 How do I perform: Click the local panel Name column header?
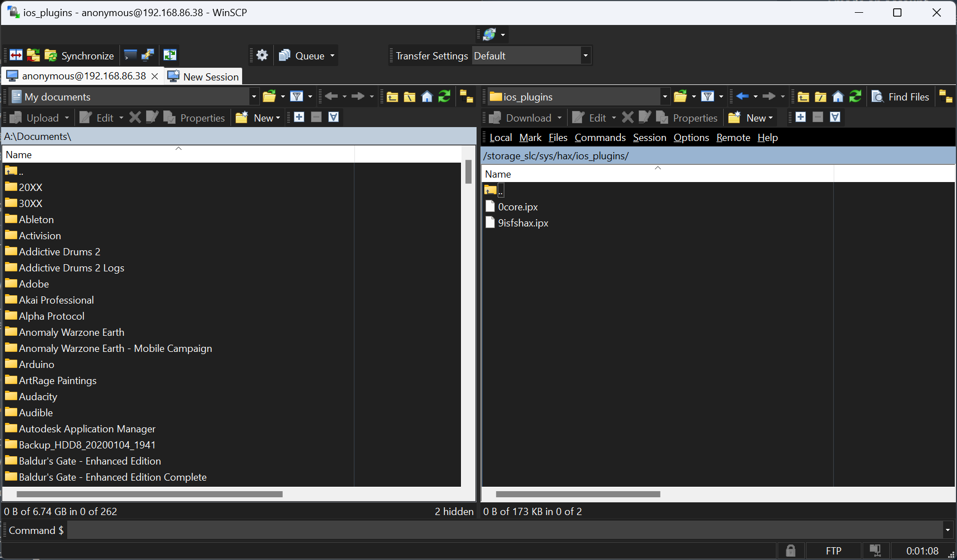[x=178, y=154]
